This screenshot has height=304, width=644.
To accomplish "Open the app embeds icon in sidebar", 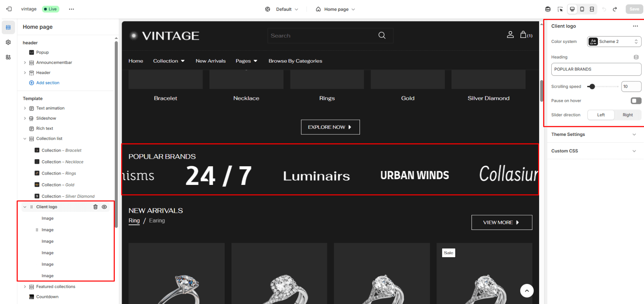I will 8,57.
